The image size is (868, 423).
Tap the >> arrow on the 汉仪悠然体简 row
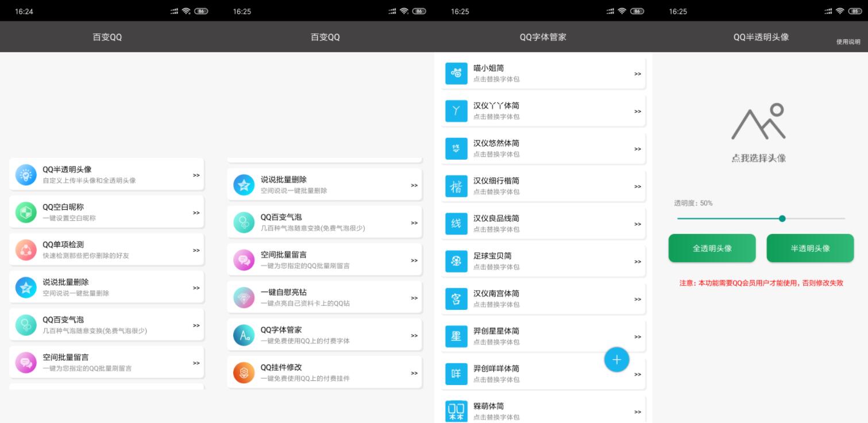638,149
